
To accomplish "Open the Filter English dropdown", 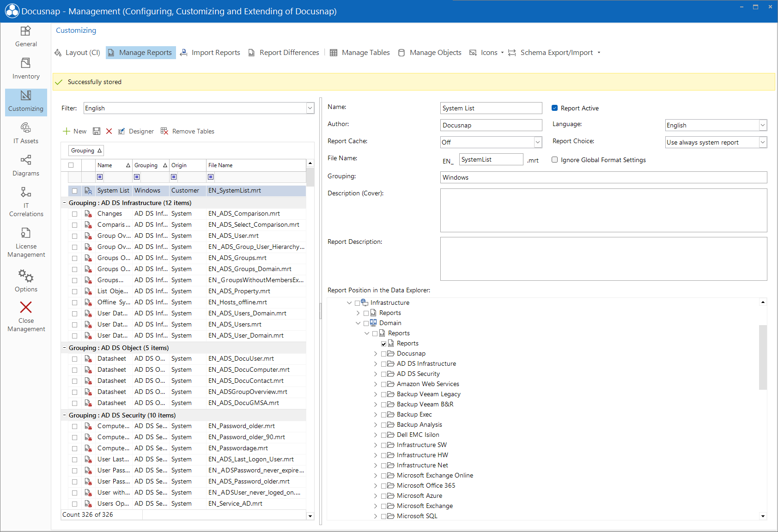I will [x=310, y=108].
